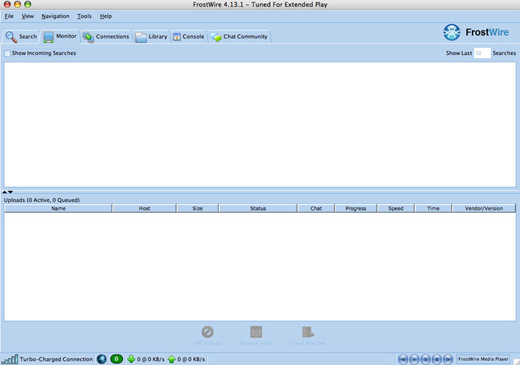
Task: Sort uploads by Progress column
Action: click(x=356, y=208)
